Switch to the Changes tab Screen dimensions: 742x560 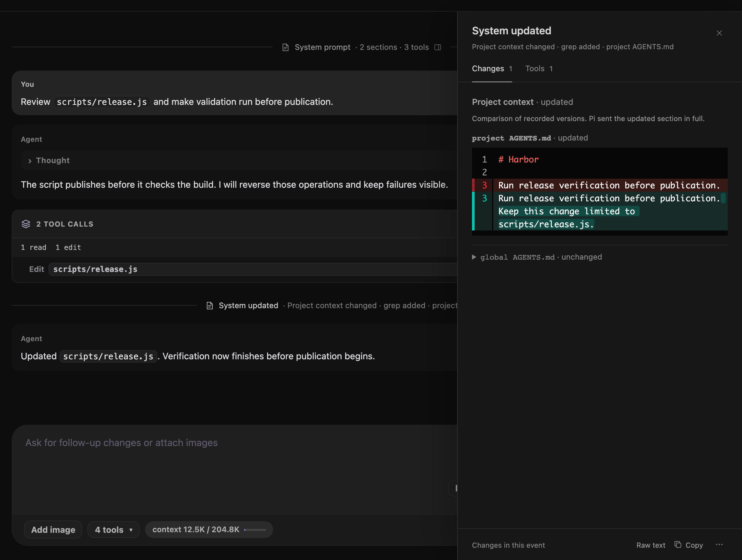tap(492, 69)
